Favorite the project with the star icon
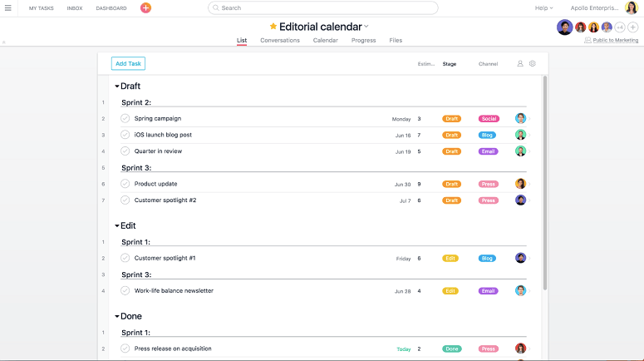This screenshot has height=361, width=644. tap(273, 27)
